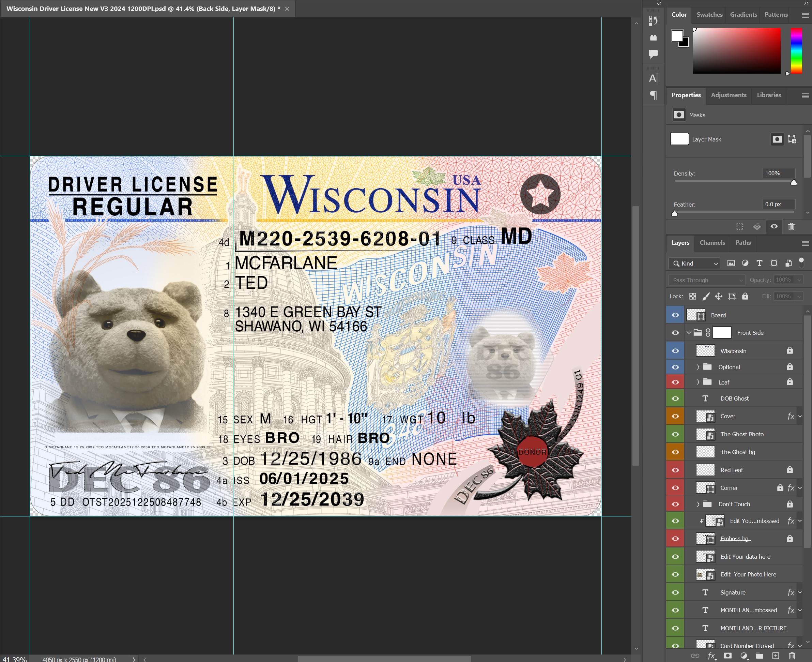Viewport: 812px width, 662px height.
Task: Filter layers by type layers icon
Action: (x=760, y=263)
